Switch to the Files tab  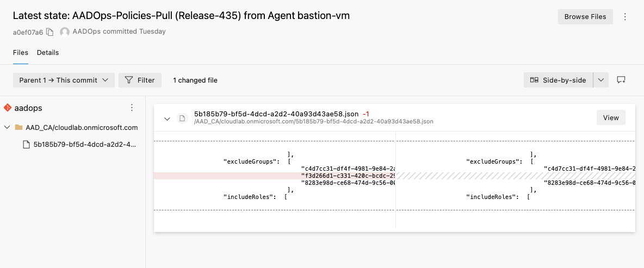(21, 53)
